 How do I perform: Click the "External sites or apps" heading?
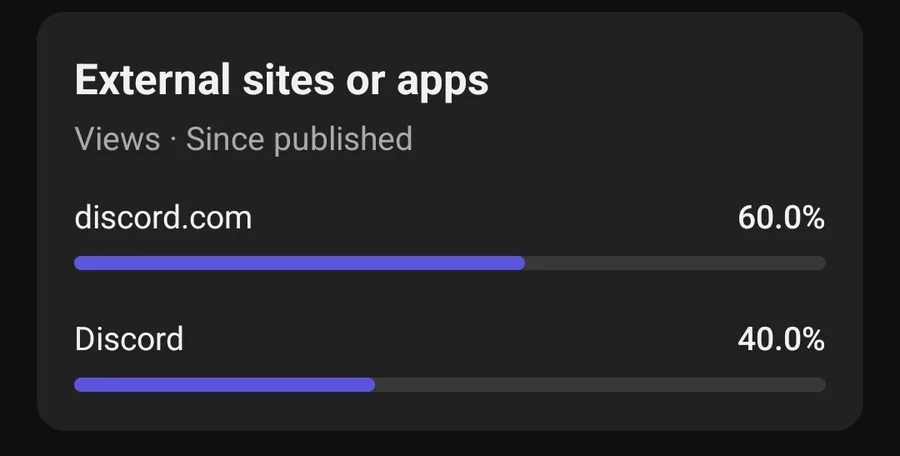tap(281, 81)
